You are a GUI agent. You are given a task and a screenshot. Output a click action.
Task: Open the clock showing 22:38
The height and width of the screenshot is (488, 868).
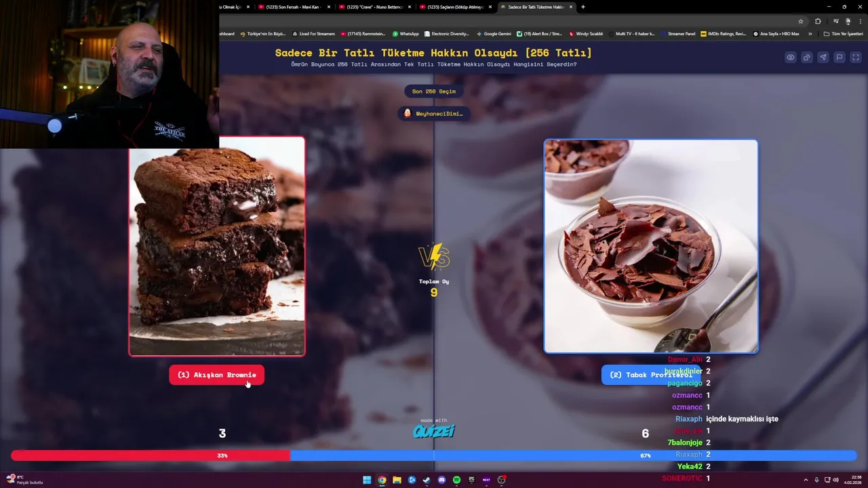click(x=852, y=480)
